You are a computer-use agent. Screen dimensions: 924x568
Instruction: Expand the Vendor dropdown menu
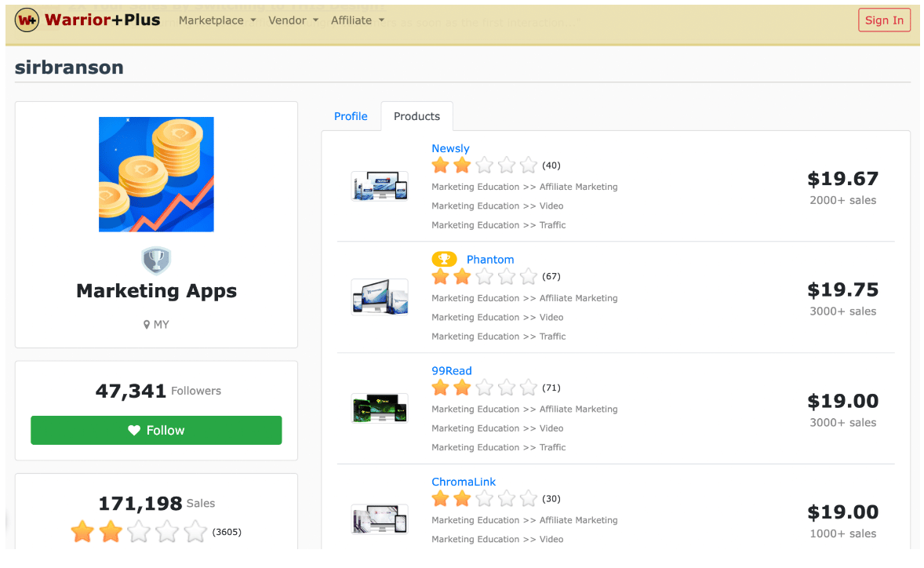(x=293, y=20)
